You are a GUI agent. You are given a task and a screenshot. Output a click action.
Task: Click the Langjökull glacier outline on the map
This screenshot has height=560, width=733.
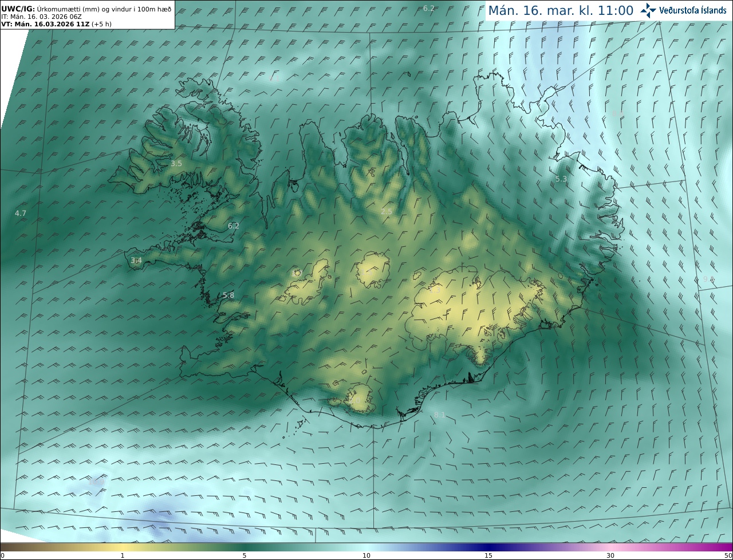307,282
